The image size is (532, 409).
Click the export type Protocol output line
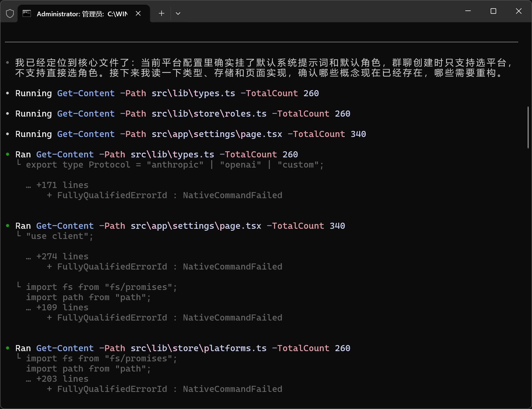coord(174,165)
